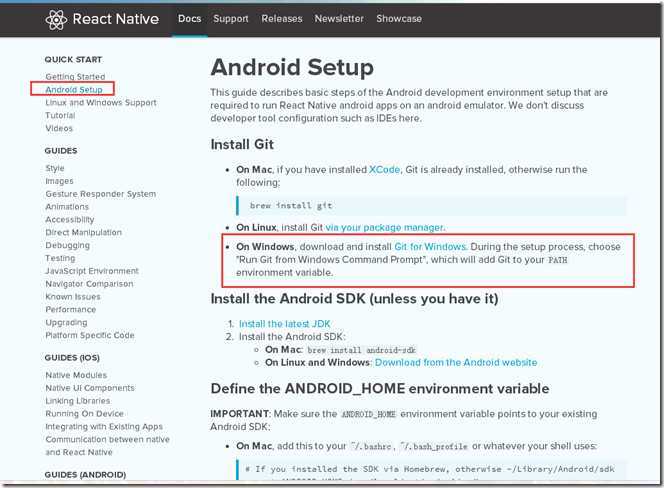Screen dimensions: 664x488
Task: Open the Accessibility guide
Action: 69,219
